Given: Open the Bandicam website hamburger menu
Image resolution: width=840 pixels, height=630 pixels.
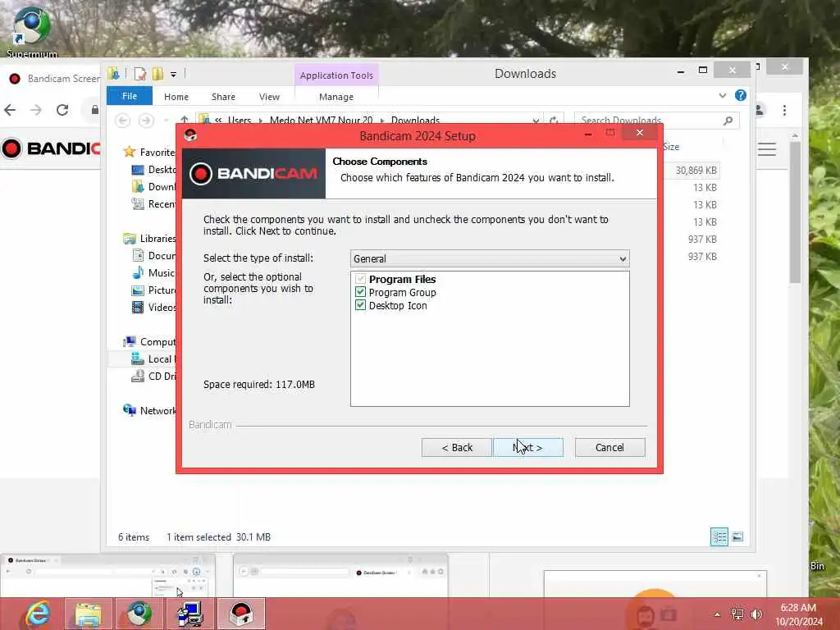Looking at the screenshot, I should coord(767,149).
